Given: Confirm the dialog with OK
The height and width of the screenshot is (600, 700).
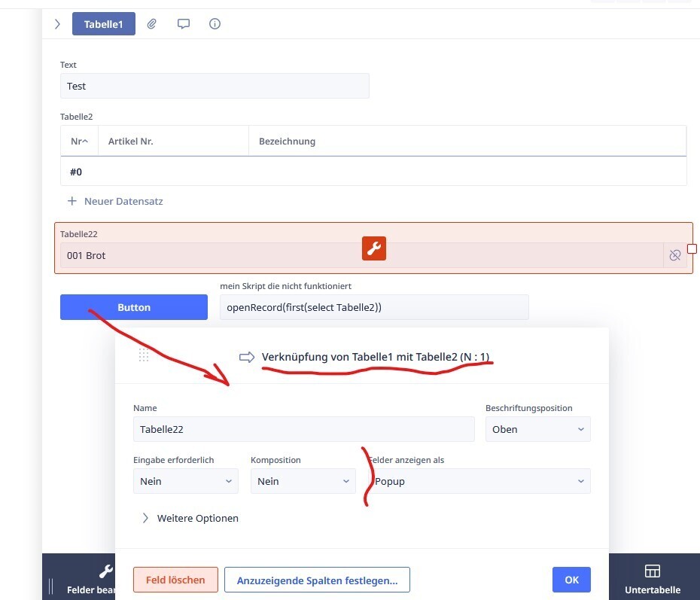Looking at the screenshot, I should (571, 580).
